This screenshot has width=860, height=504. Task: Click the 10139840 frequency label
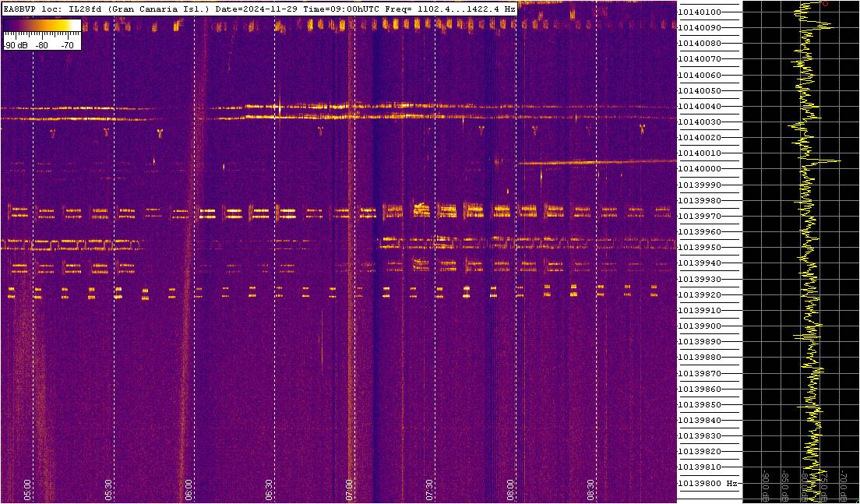(x=700, y=421)
